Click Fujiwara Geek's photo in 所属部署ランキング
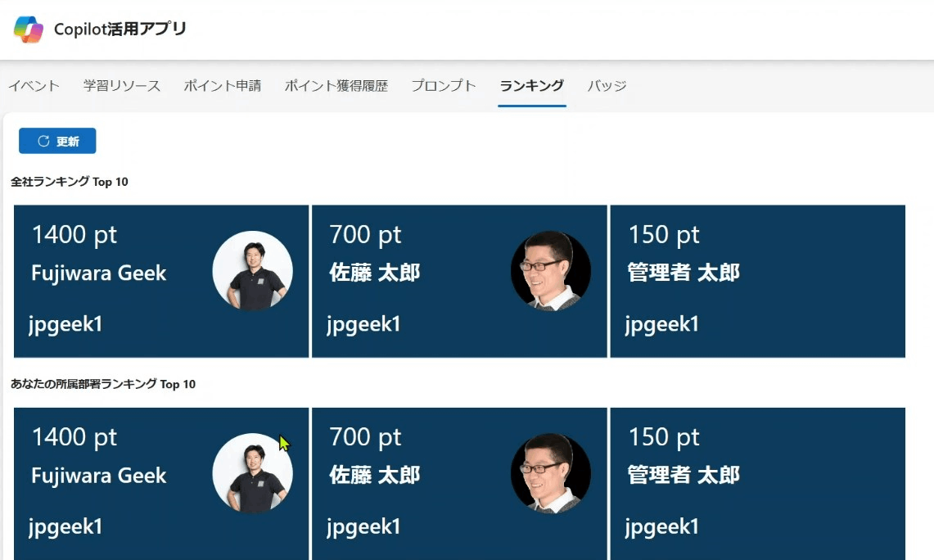Screen dimensions: 934x560 tap(253, 473)
